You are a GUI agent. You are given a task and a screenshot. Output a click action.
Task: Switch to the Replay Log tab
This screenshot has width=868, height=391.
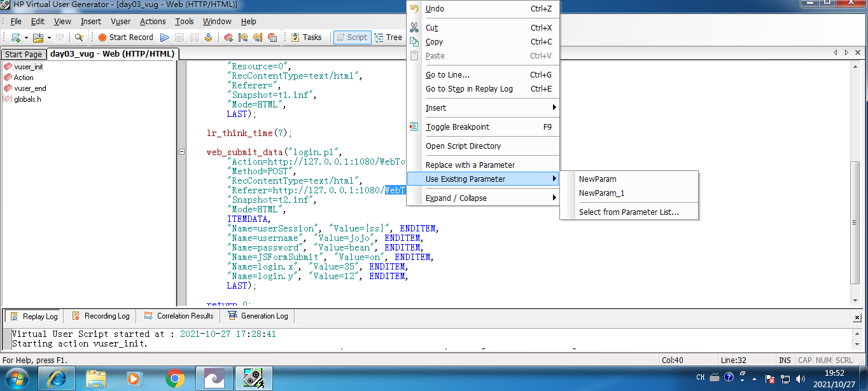pyautogui.click(x=34, y=316)
